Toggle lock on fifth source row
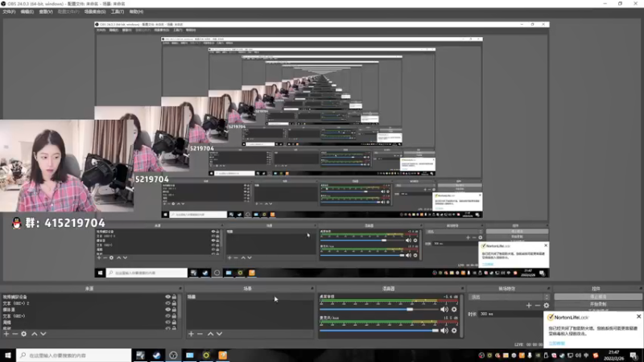The image size is (644, 362). pyautogui.click(x=174, y=323)
